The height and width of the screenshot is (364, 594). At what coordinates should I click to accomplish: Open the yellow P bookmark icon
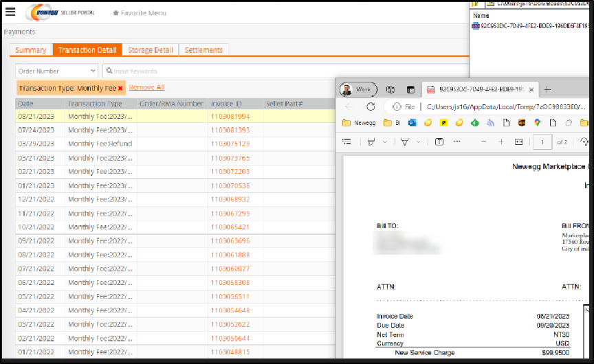coord(443,123)
